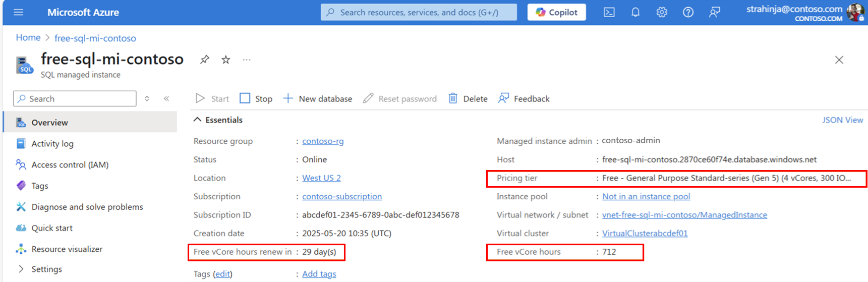Click the New database button

[318, 98]
